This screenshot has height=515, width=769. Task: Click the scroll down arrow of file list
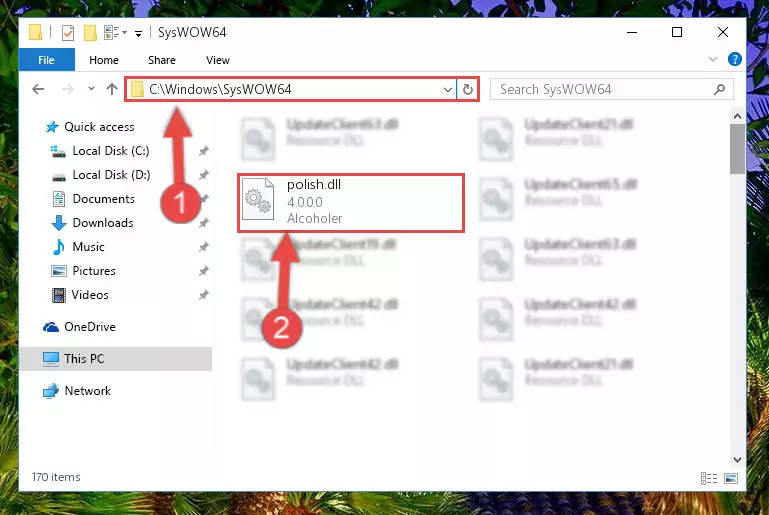coord(737,460)
